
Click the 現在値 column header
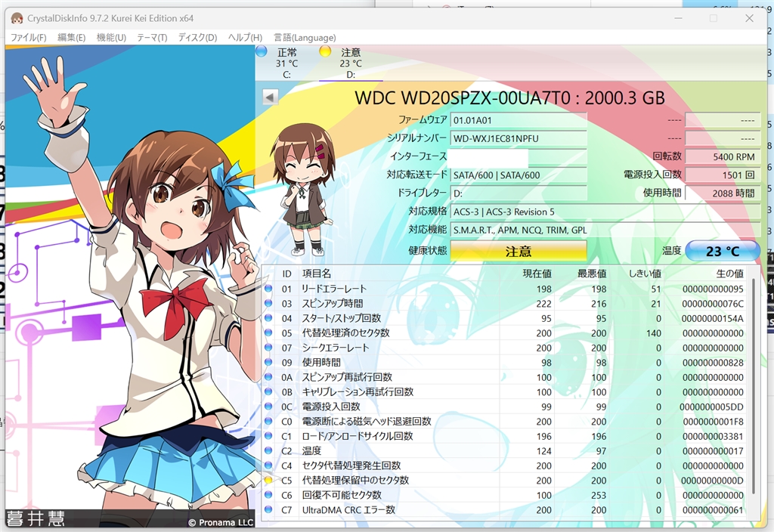point(537,274)
